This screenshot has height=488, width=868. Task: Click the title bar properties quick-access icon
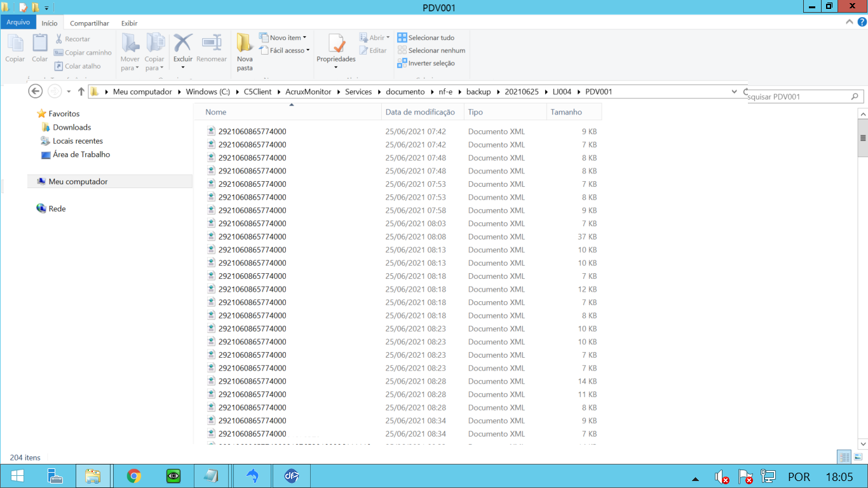(x=24, y=8)
